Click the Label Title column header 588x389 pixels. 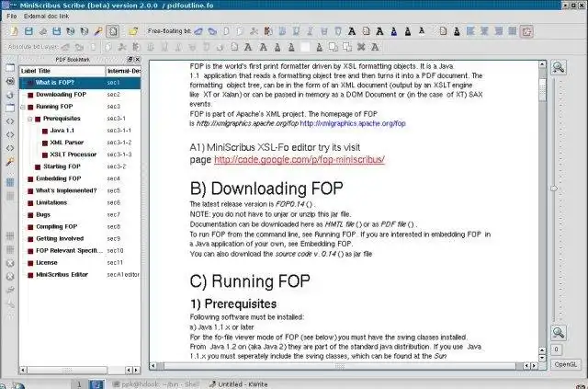(x=62, y=71)
